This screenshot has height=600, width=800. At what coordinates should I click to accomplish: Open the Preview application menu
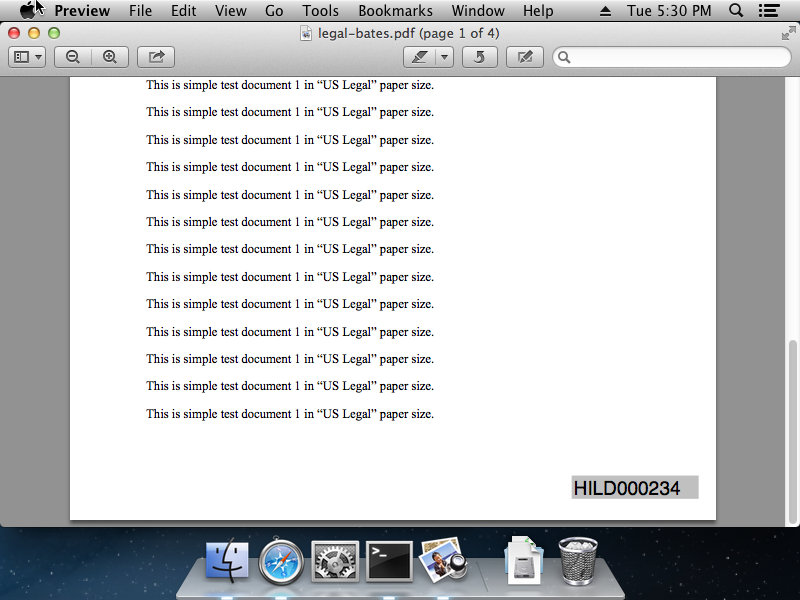pyautogui.click(x=82, y=11)
